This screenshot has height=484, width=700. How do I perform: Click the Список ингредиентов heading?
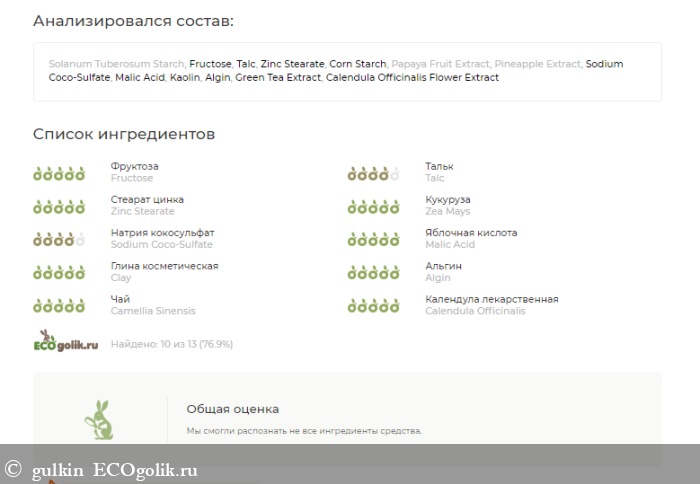[x=124, y=134]
